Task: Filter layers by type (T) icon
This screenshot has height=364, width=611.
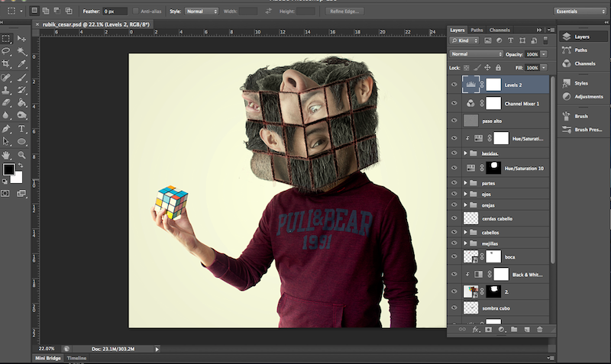Action: (510, 40)
